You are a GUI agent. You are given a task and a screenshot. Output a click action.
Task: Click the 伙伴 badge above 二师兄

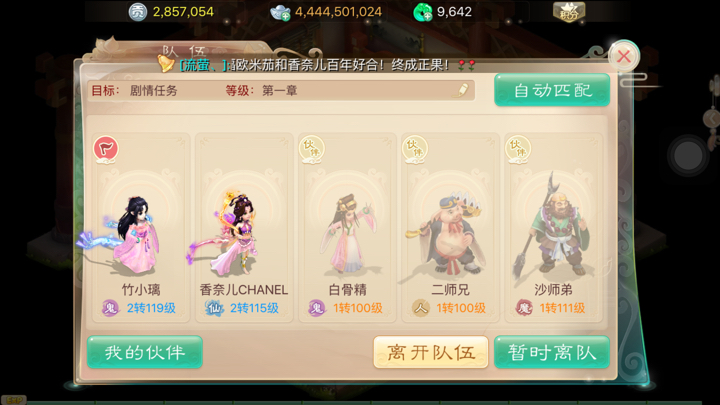[415, 149]
